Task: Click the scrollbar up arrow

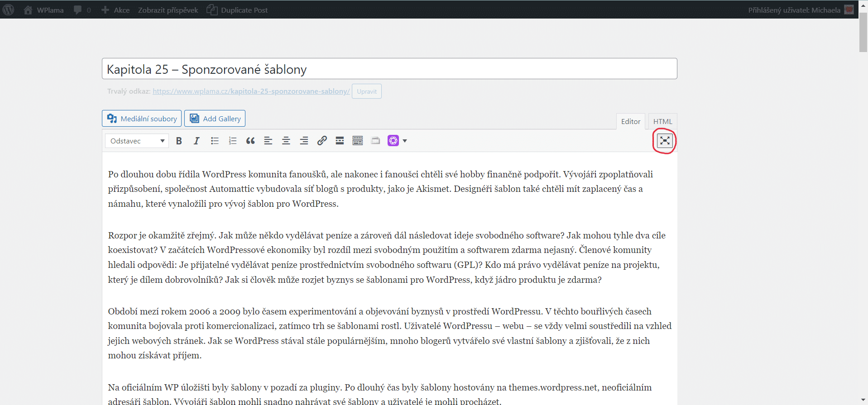Action: pyautogui.click(x=863, y=5)
